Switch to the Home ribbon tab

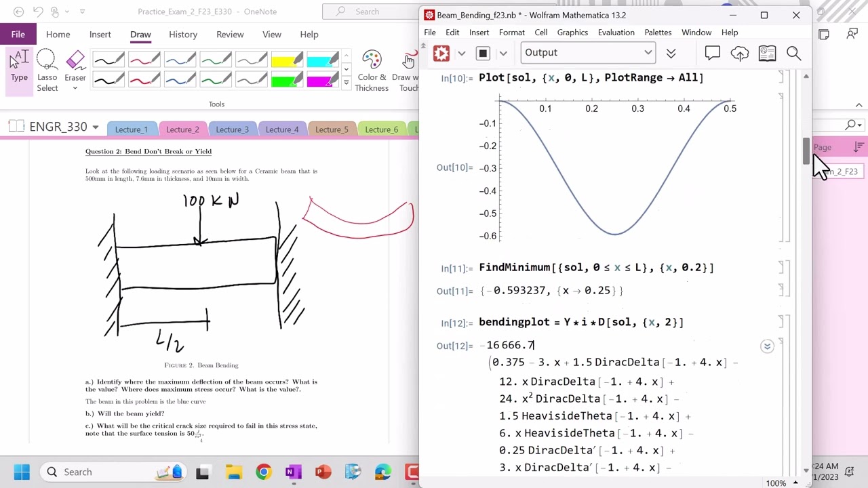pyautogui.click(x=58, y=35)
